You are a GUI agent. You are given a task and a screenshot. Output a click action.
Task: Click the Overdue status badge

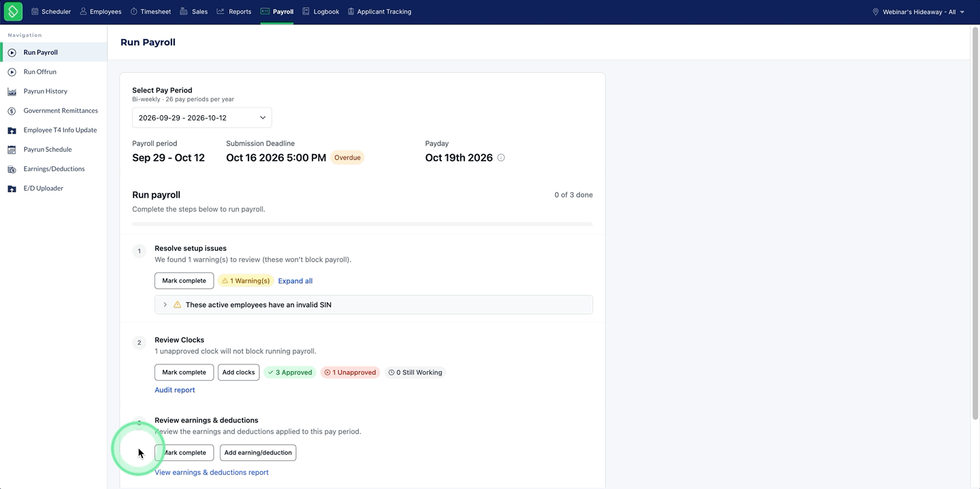[347, 157]
